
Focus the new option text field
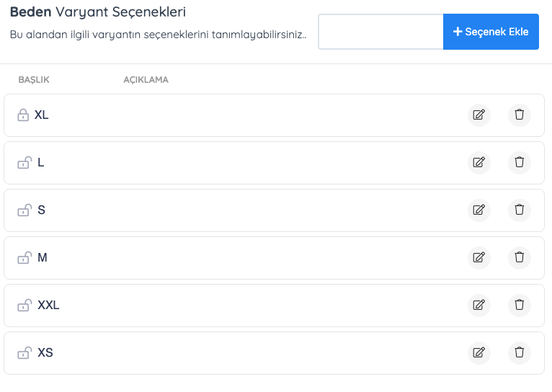[x=380, y=32]
